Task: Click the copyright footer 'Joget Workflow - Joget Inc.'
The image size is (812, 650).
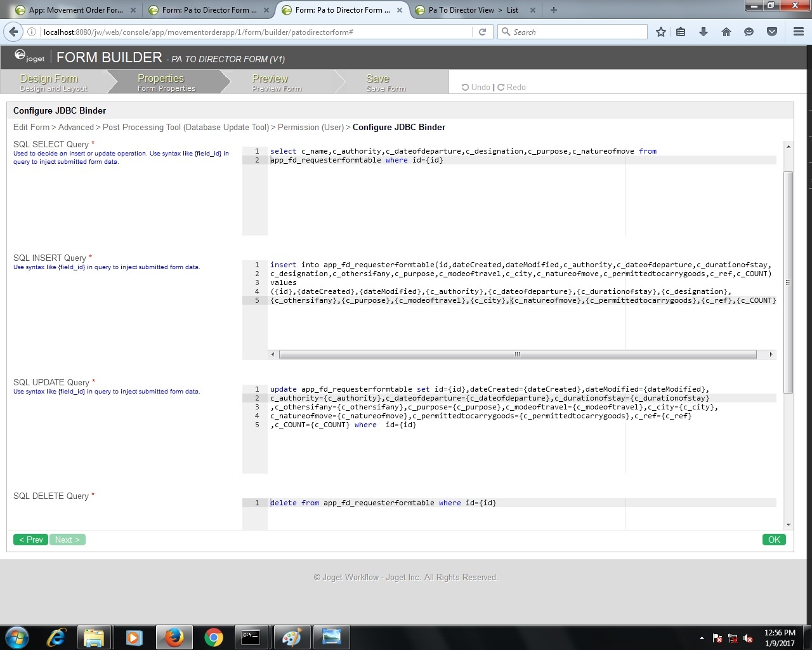Action: (x=406, y=577)
